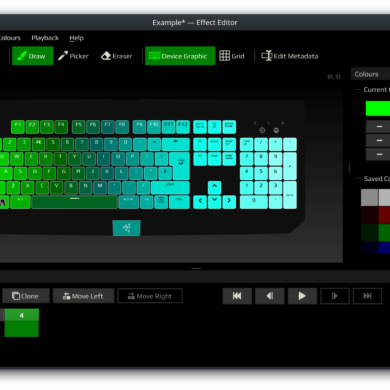The image size is (390, 390).
Task: Click Move Left button
Action: pyautogui.click(x=83, y=296)
